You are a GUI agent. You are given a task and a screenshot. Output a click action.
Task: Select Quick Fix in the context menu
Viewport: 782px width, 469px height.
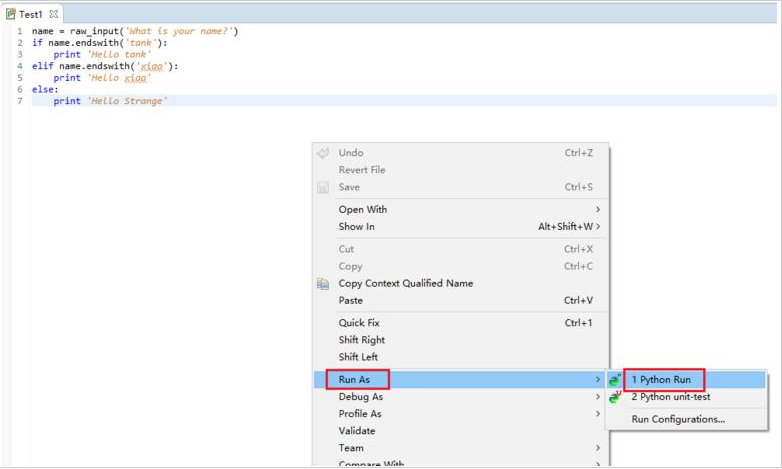pos(361,323)
